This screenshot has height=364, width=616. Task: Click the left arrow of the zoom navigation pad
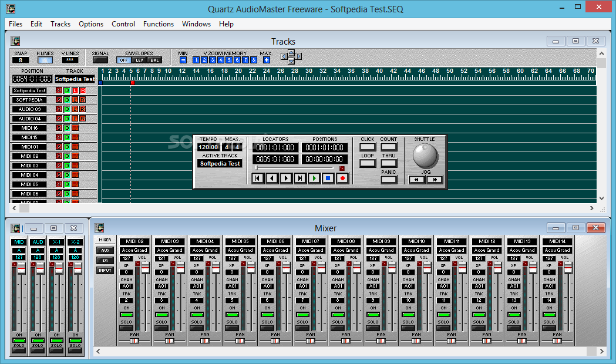pos(284,56)
